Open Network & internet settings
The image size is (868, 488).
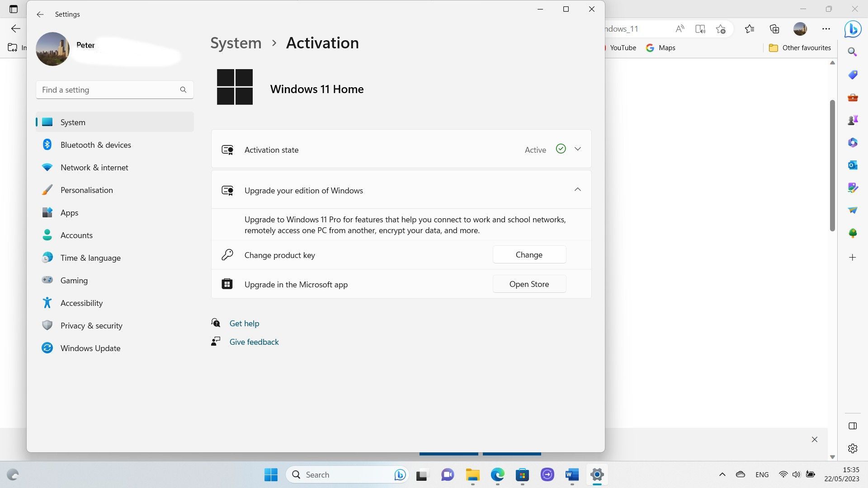tap(114, 167)
